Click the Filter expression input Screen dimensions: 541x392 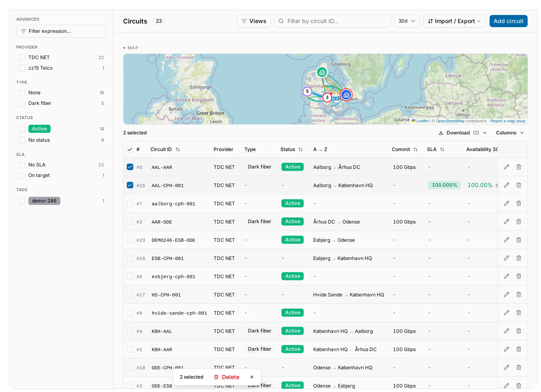pyautogui.click(x=61, y=31)
